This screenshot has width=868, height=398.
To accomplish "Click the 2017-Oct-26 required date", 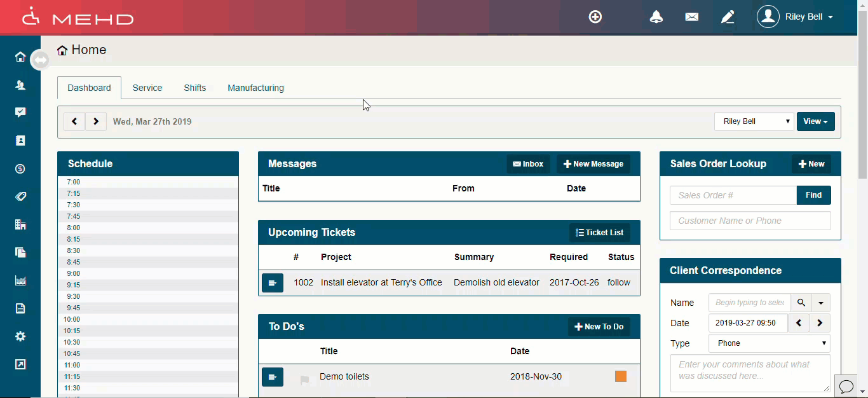I will point(574,282).
